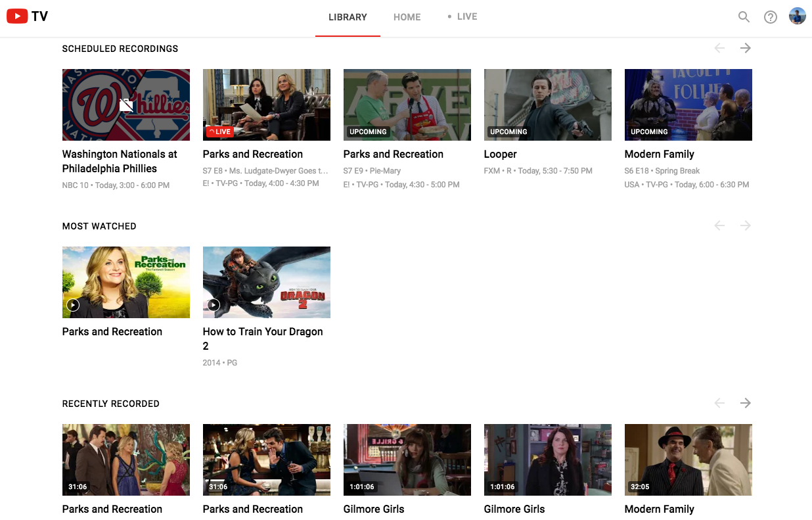
Task: Open the Nationals vs Phillies thumbnail
Action: pyautogui.click(x=126, y=105)
